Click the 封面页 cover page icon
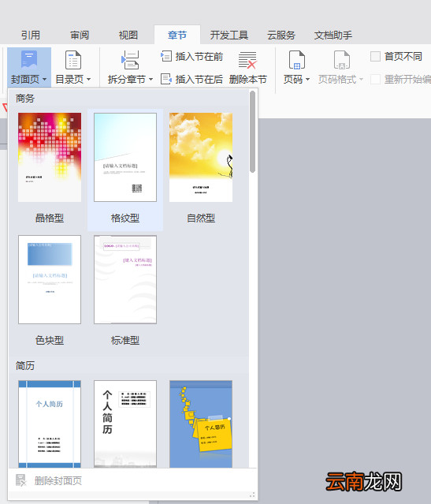 29,59
